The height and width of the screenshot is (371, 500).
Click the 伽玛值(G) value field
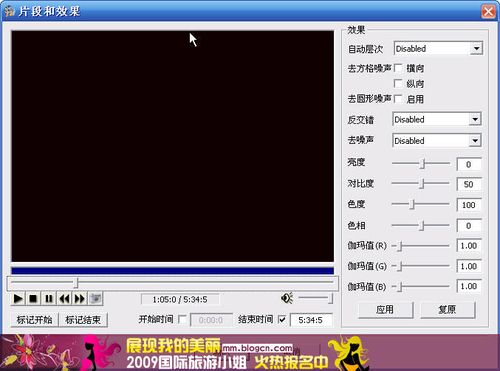tap(469, 266)
